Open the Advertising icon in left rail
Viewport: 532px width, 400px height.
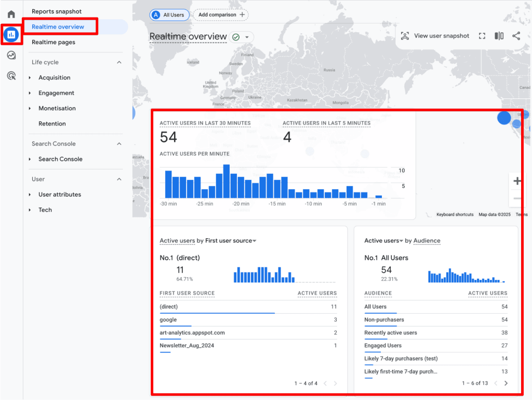pyautogui.click(x=11, y=76)
